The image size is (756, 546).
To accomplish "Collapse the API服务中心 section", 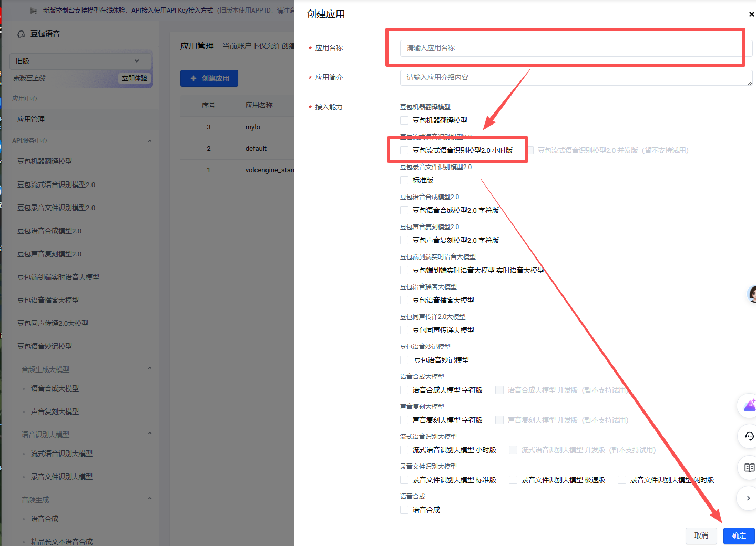I will click(x=150, y=141).
